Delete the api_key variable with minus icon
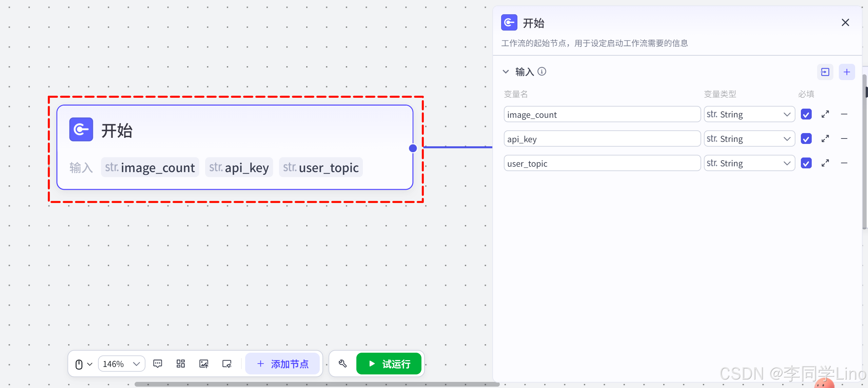The height and width of the screenshot is (388, 868). (x=844, y=138)
